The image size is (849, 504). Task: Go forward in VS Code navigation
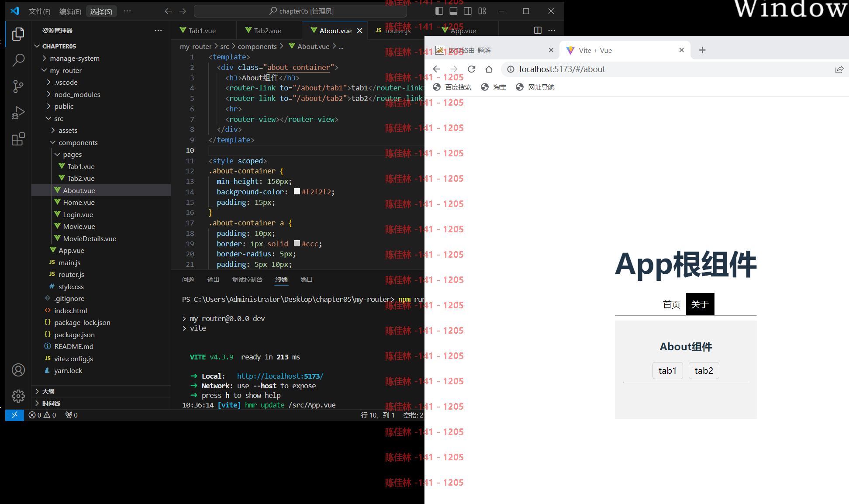(x=183, y=11)
